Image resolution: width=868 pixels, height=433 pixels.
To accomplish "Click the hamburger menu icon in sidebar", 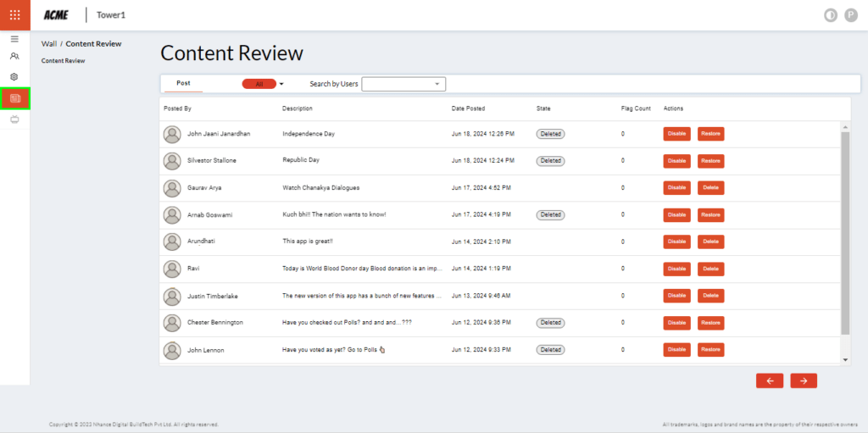I will pyautogui.click(x=14, y=39).
